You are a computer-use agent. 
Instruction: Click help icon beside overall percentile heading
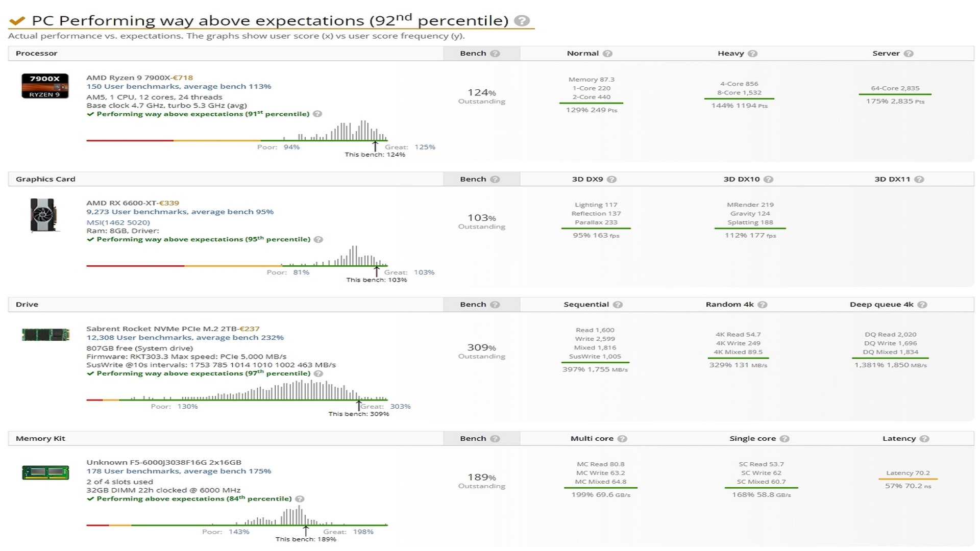point(521,21)
